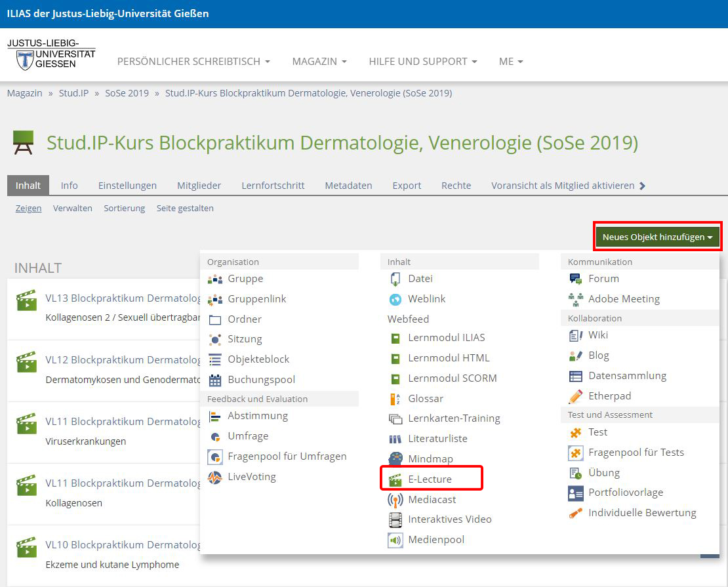Show more tabs with right chevron
The height and width of the screenshot is (587, 728).
[643, 186]
